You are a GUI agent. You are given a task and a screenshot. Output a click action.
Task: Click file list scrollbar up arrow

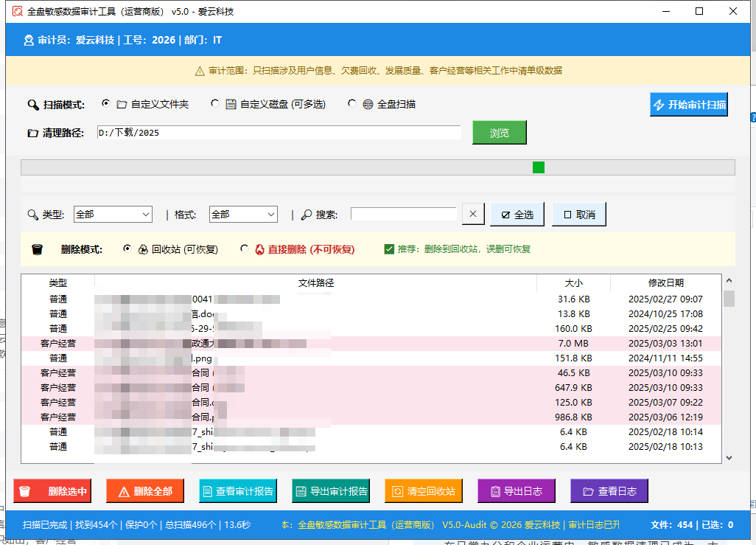click(x=729, y=280)
